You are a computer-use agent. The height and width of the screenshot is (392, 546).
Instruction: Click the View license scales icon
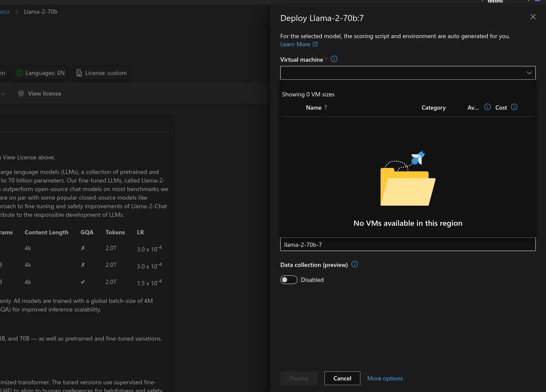21,93
